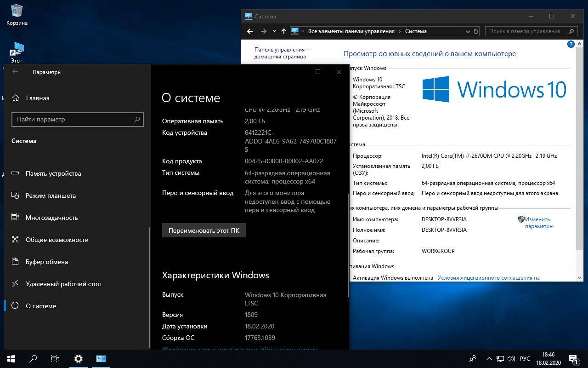The width and height of the screenshot is (588, 368).
Task: Click computer name DESKTOP-8VVR3IA next to Имя компьютера
Action: pyautogui.click(x=444, y=219)
